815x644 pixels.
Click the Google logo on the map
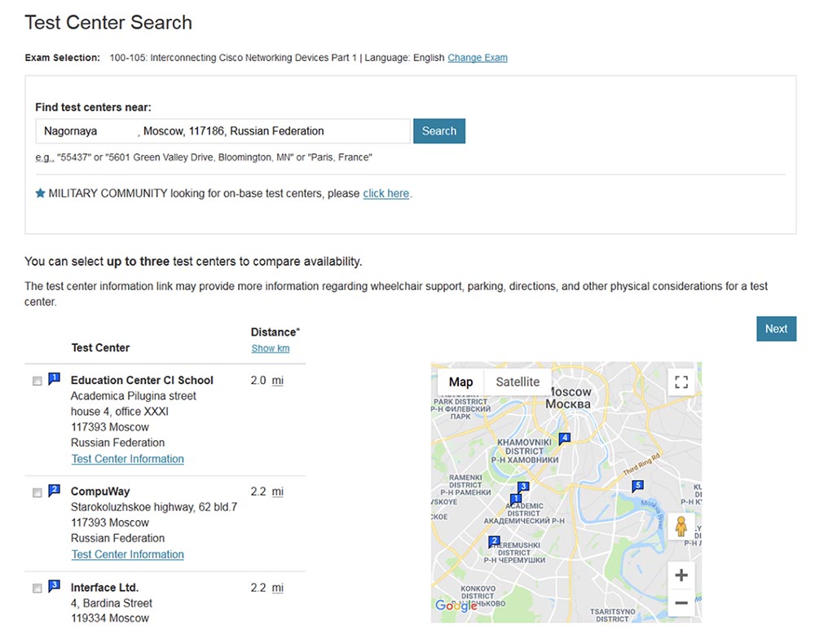(456, 606)
